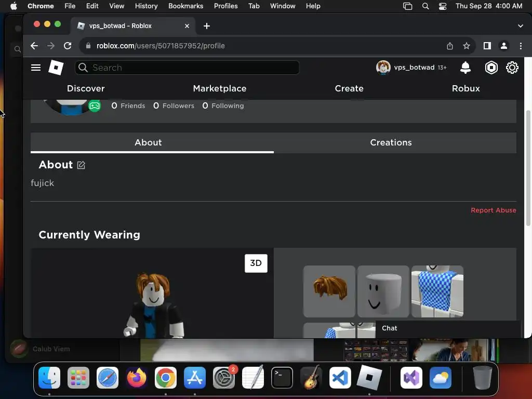Open Roblox app from the Dock

[369, 377]
